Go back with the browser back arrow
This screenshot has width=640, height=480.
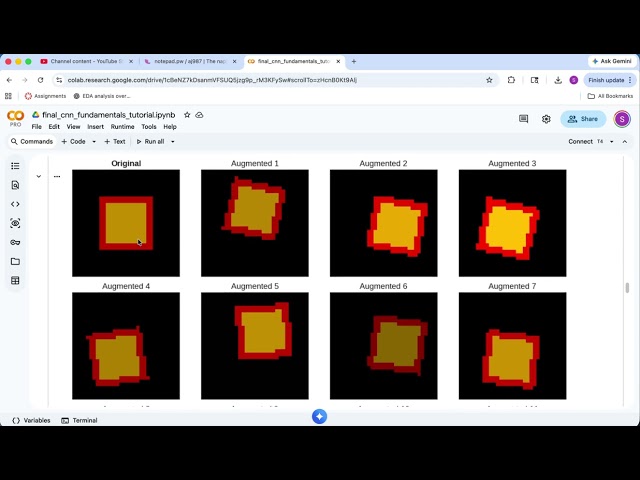point(9,80)
